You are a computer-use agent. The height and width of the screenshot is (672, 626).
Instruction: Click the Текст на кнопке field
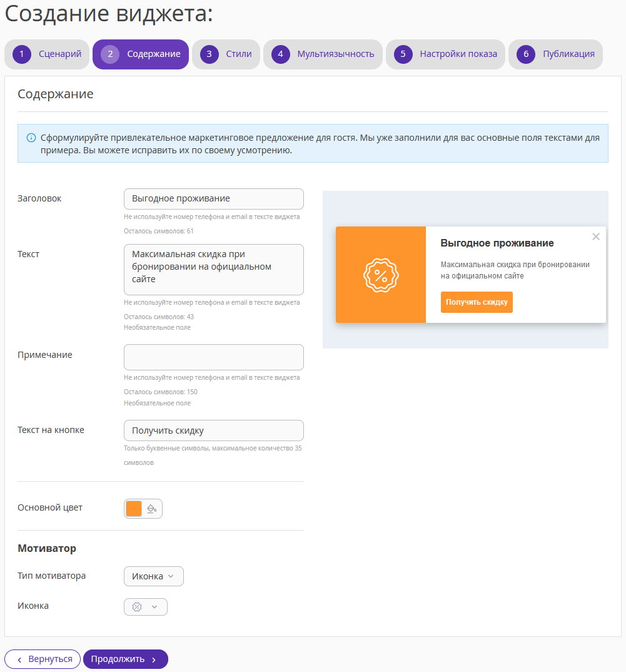point(214,430)
